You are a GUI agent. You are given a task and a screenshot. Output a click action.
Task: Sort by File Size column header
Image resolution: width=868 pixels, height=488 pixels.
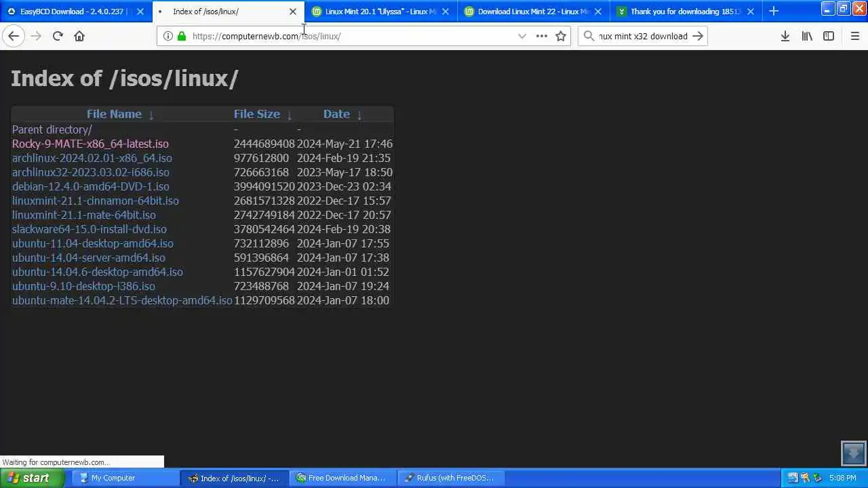tap(257, 114)
